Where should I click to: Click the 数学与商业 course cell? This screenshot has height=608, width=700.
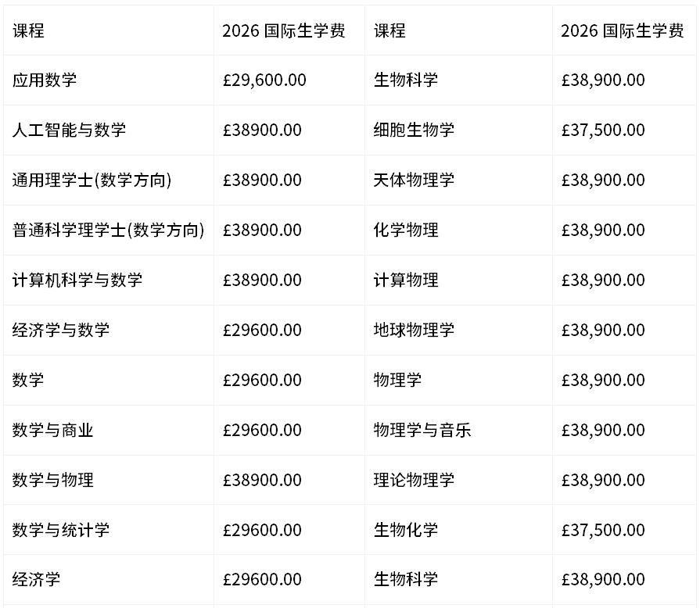tap(53, 430)
